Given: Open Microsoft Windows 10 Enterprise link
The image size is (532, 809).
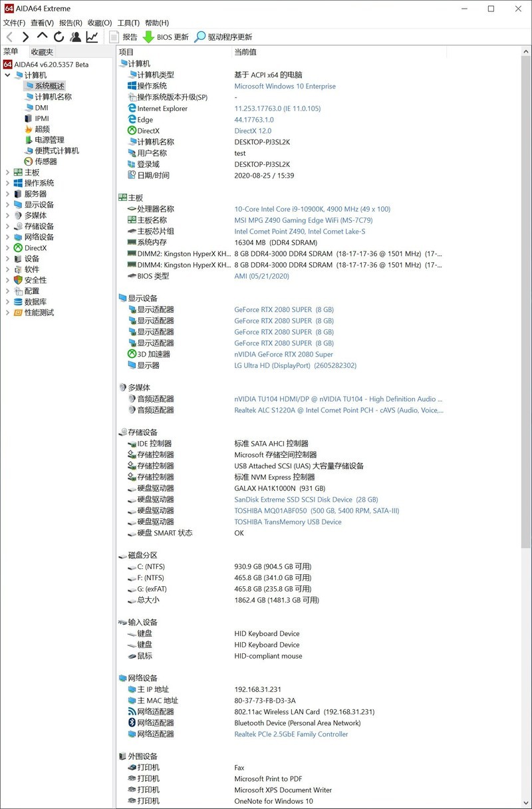Looking at the screenshot, I should [285, 86].
